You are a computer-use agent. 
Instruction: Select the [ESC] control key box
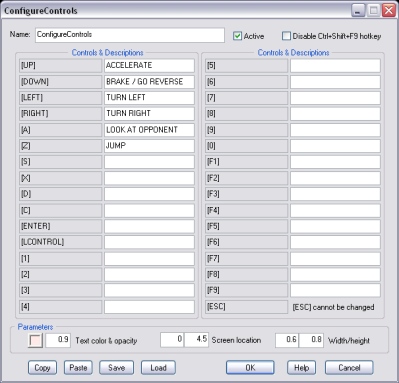(x=246, y=307)
